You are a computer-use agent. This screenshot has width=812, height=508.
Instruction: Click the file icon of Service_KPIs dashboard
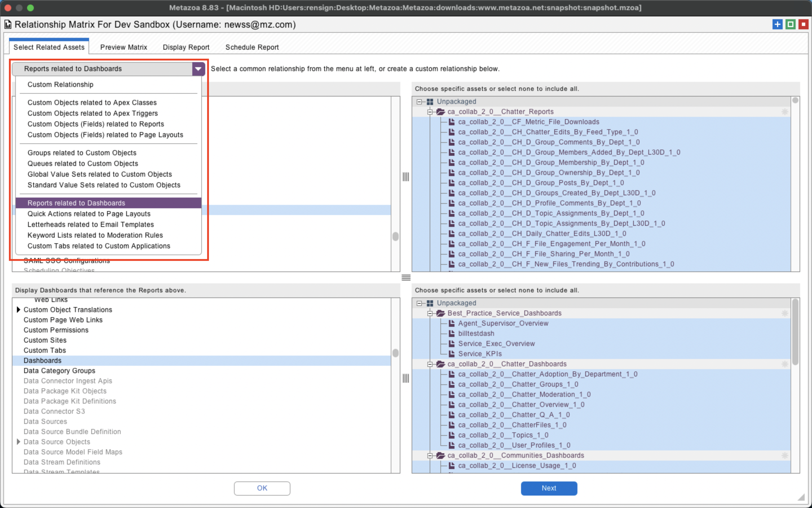click(452, 354)
